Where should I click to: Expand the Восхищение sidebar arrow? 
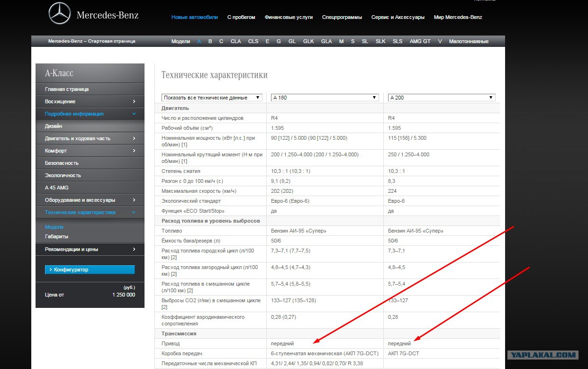(x=134, y=101)
